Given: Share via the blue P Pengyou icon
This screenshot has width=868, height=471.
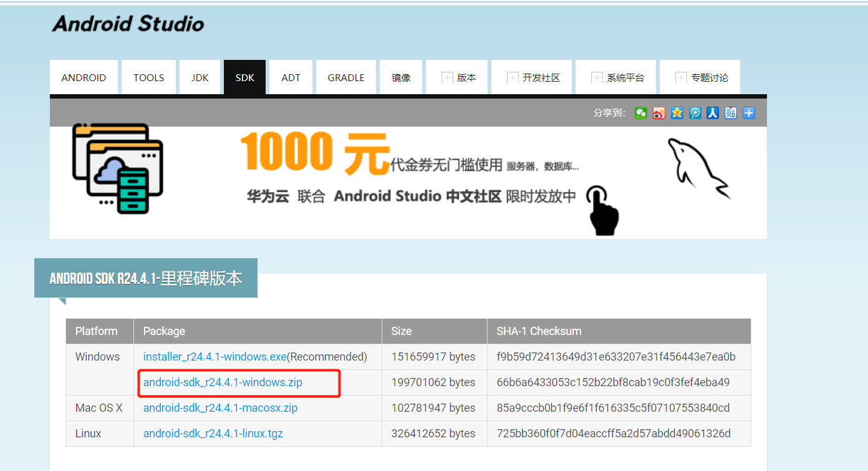Looking at the screenshot, I should point(695,113).
